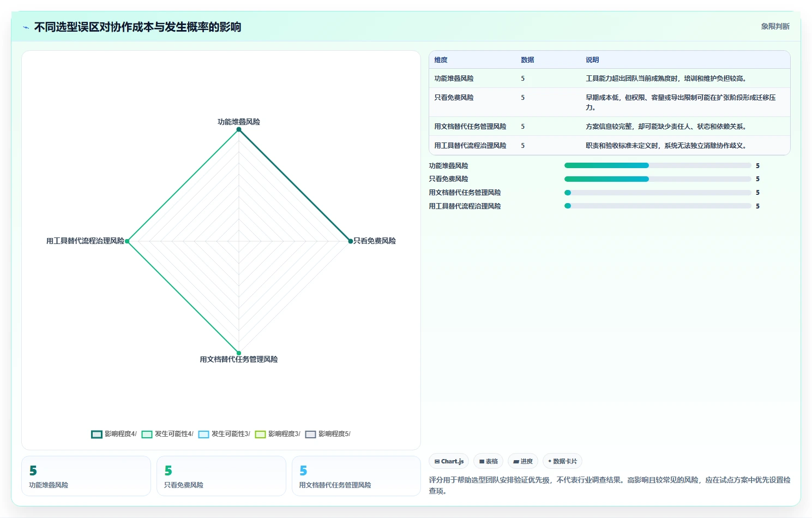Click the description starting 早期成本低
This screenshot has height=518, width=812.
tap(681, 102)
